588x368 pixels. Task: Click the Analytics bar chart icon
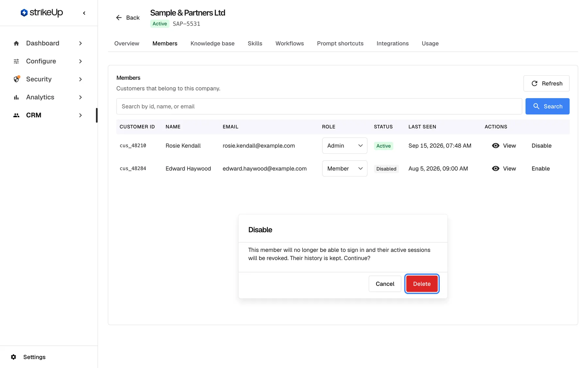[x=16, y=97]
